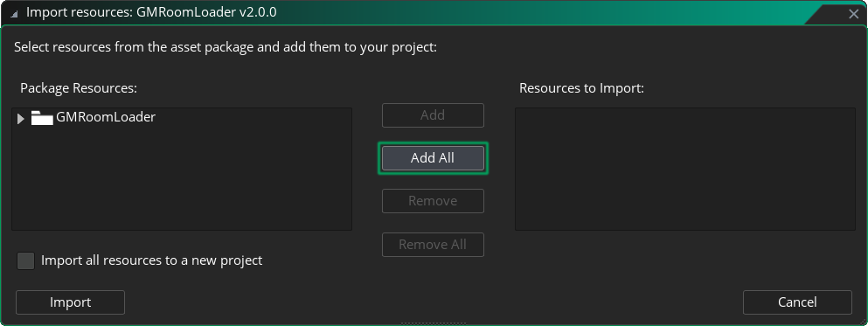Close the Import resources window
Image resolution: width=868 pixels, height=326 pixels.
854,14
